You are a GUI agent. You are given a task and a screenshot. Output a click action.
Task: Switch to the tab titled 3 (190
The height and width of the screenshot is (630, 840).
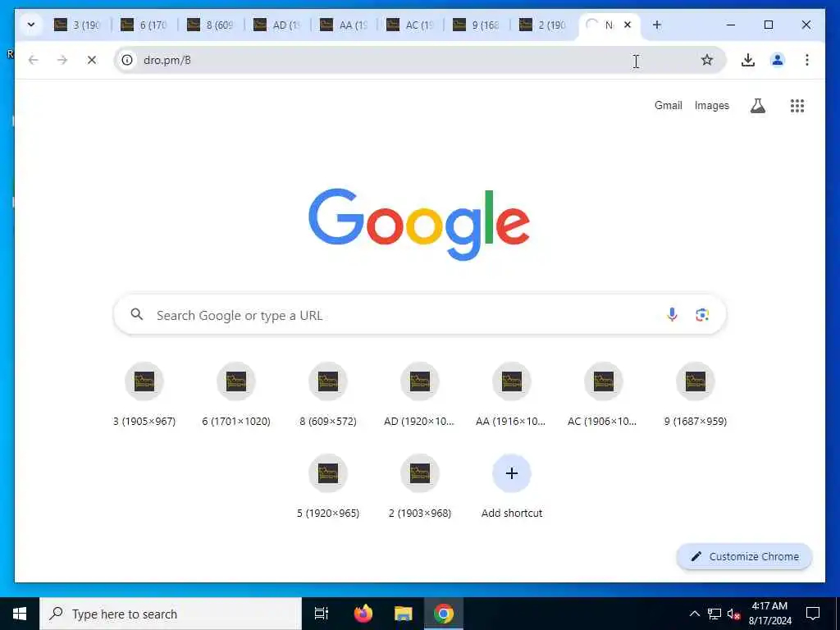[78, 25]
